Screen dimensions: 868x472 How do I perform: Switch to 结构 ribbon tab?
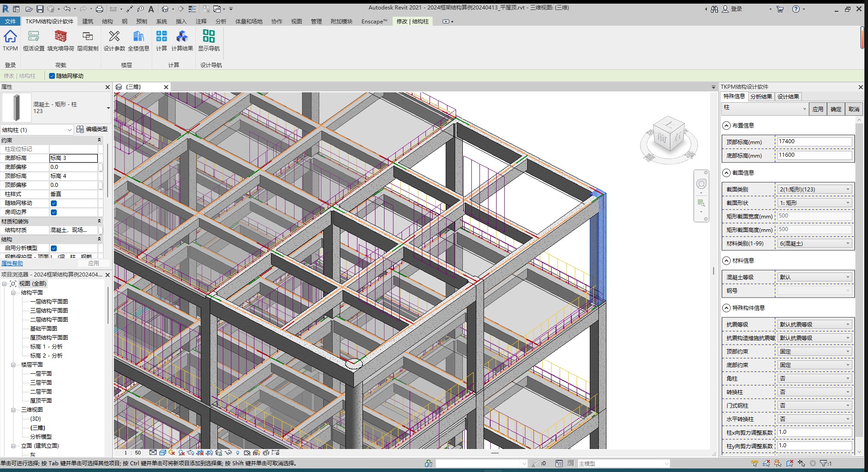(107, 21)
